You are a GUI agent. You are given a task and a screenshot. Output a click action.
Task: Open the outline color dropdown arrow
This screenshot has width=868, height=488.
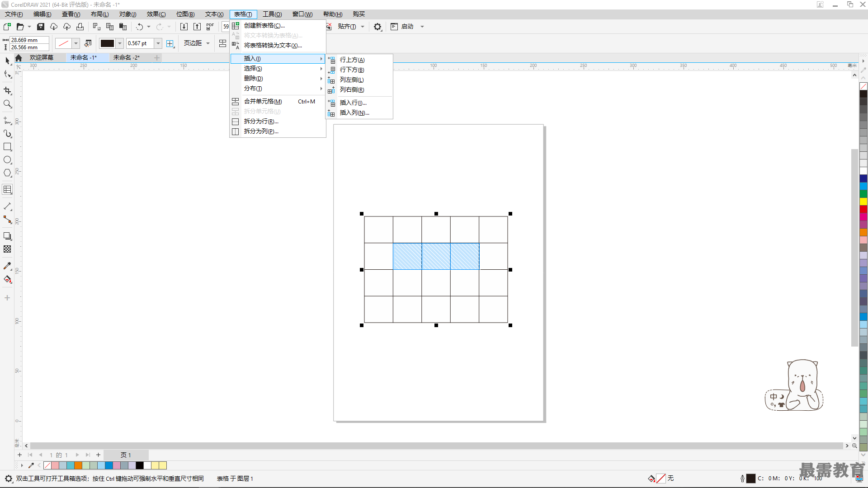(120, 43)
